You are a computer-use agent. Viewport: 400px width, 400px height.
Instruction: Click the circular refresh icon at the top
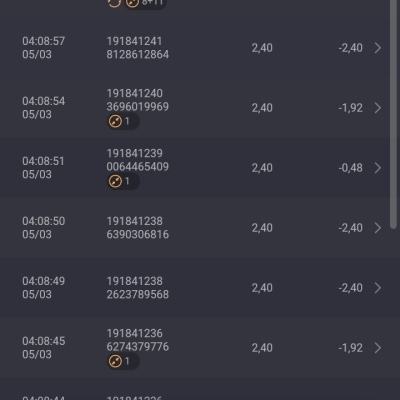point(114,3)
